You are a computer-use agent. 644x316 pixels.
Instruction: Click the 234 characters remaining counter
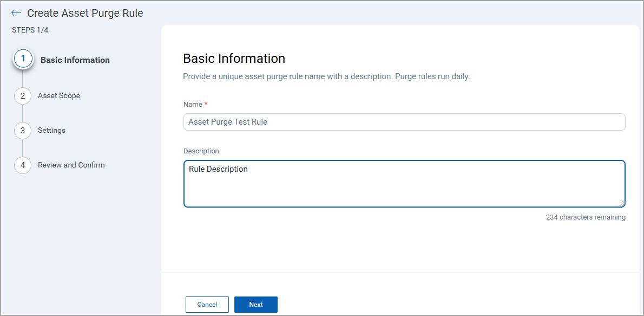tap(587, 217)
